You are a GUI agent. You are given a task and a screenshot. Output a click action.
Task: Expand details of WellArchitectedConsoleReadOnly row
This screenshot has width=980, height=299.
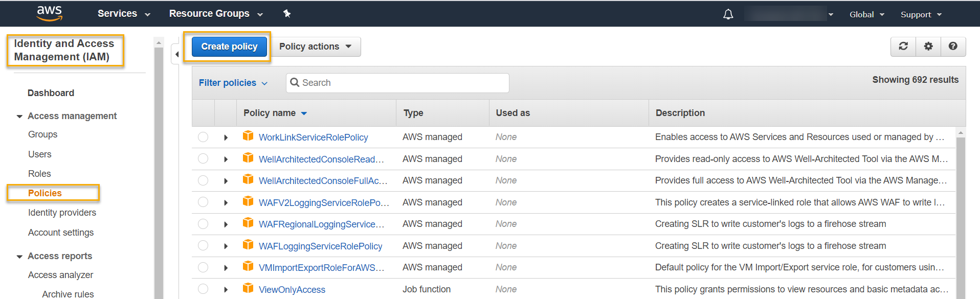click(x=226, y=159)
